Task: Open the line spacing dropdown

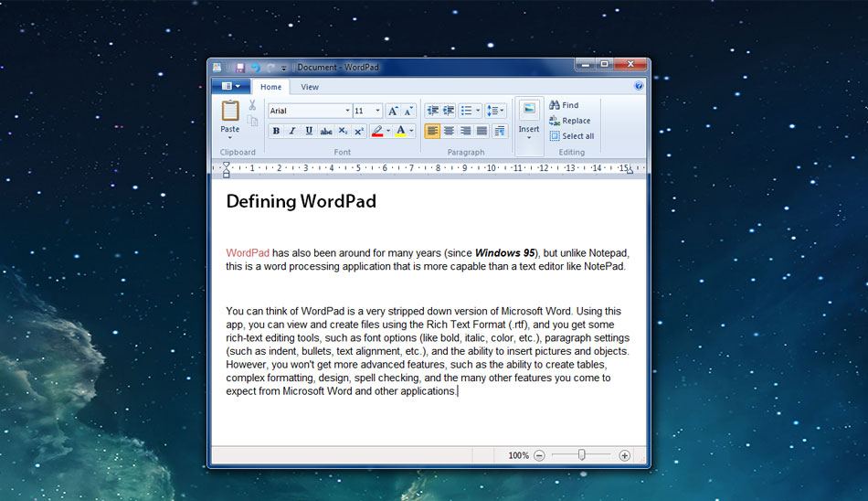Action: (x=495, y=111)
